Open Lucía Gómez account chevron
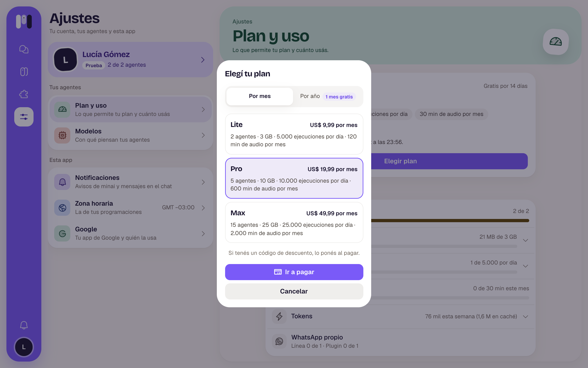Image resolution: width=588 pixels, height=368 pixels. [203, 60]
